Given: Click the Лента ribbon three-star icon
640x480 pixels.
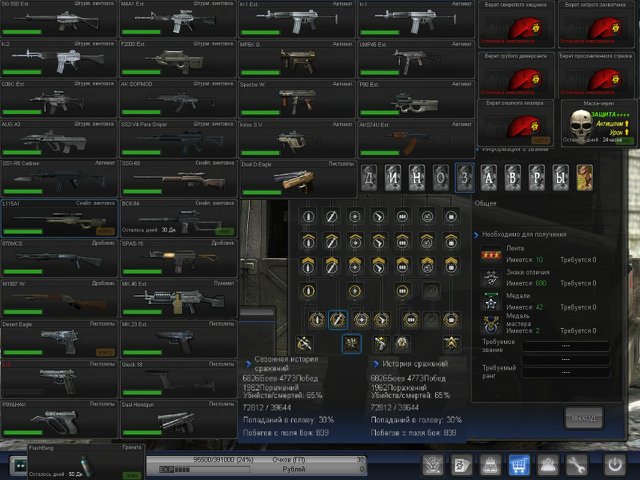Looking at the screenshot, I should [491, 255].
